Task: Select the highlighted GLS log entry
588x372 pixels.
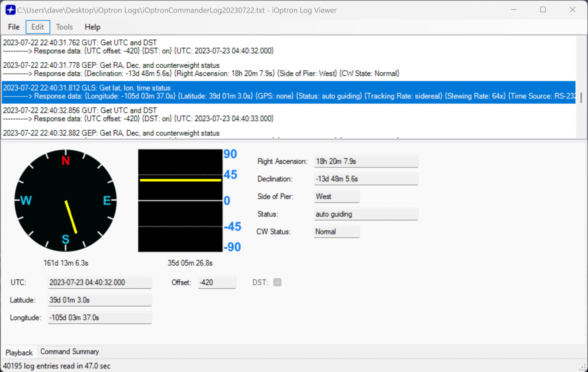Action: pyautogui.click(x=230, y=92)
